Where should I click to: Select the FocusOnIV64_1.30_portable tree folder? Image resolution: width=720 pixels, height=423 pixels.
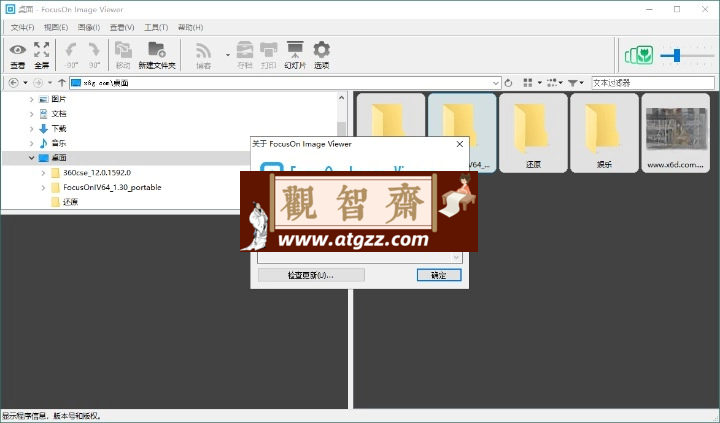pos(112,187)
